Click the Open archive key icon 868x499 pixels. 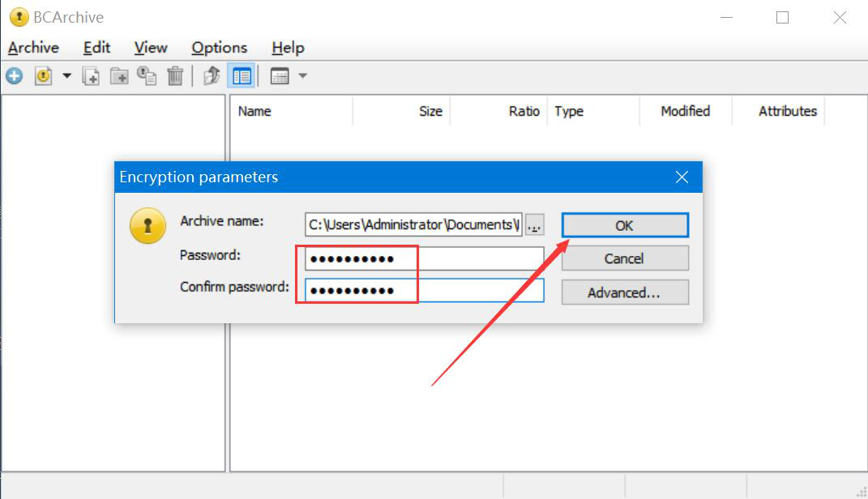[x=43, y=76]
